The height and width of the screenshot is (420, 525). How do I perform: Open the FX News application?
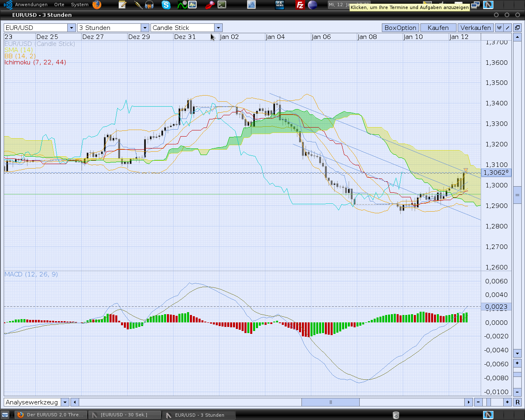(x=280, y=5)
